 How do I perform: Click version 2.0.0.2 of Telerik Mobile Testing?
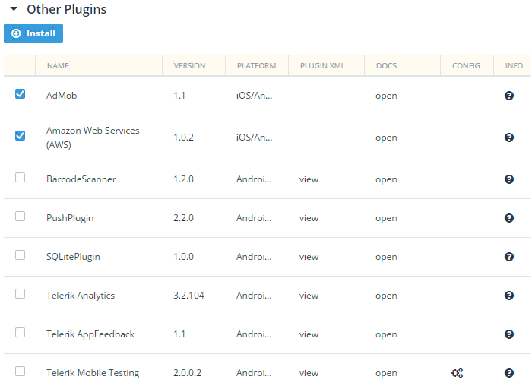pos(187,373)
